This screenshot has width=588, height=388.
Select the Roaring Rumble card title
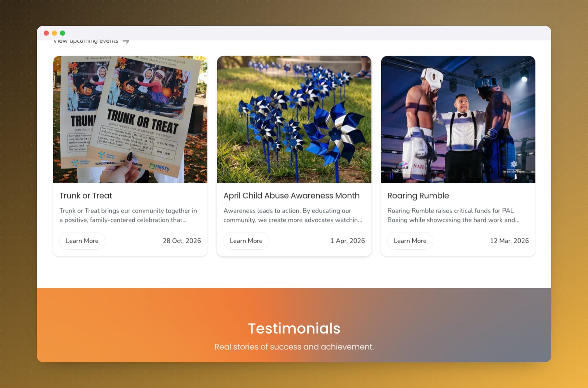[x=418, y=196]
